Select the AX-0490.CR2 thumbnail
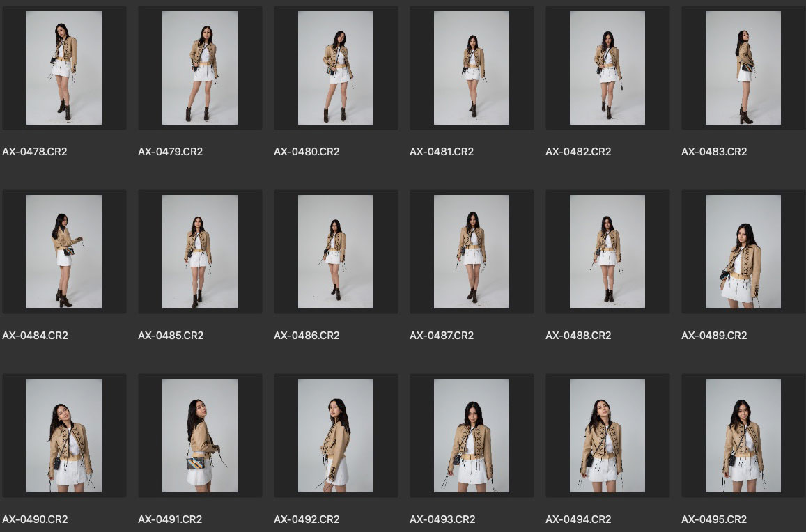The image size is (806, 532). coord(64,436)
